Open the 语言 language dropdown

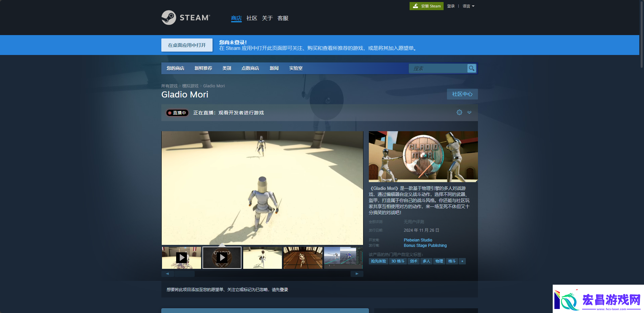click(x=468, y=6)
